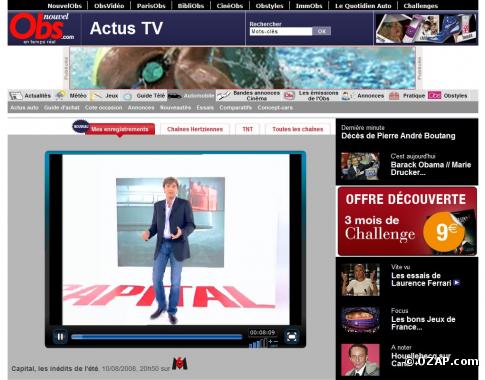Click the Barack Obama article thumbnail
Image resolution: width=485 pixels, height=380 pixels.
[x=360, y=166]
